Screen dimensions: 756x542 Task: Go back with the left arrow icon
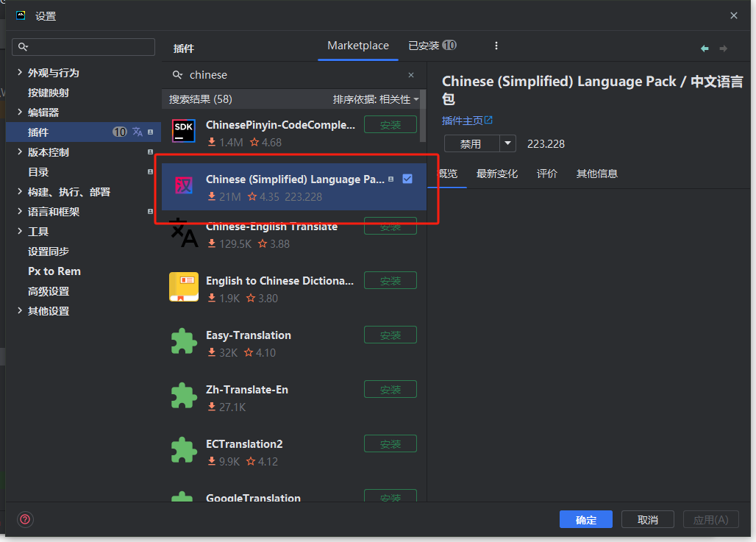coord(705,49)
